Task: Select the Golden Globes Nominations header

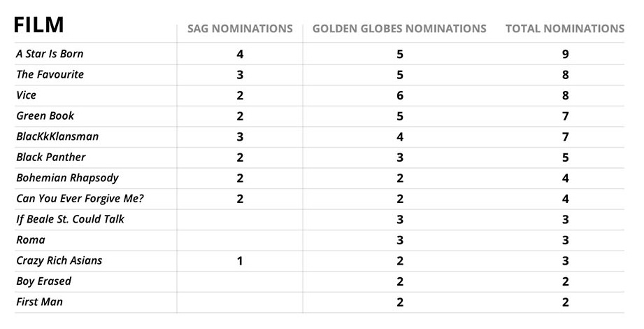Action: pyautogui.click(x=399, y=29)
